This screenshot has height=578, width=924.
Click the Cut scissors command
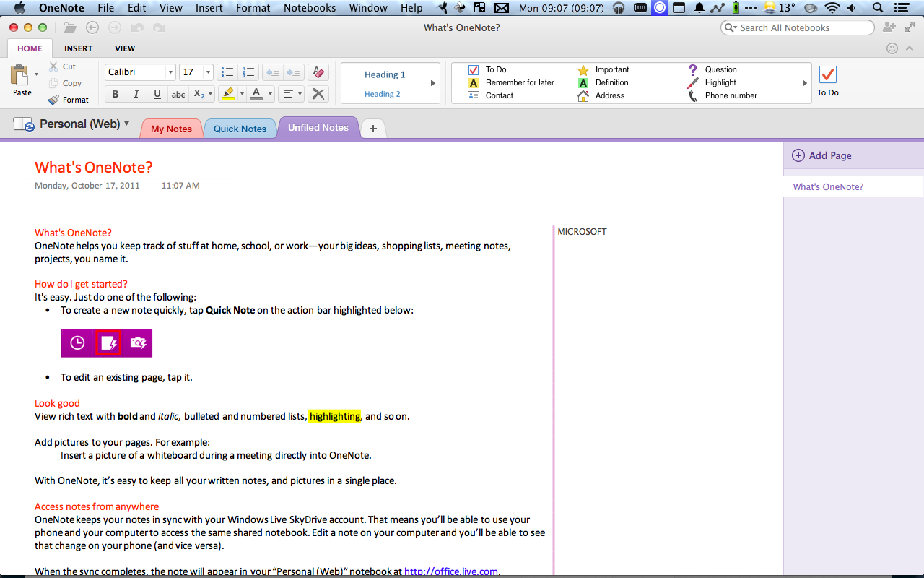coord(62,66)
